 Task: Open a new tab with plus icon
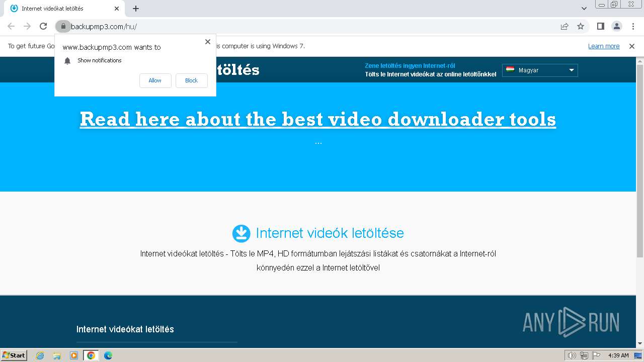pyautogui.click(x=136, y=9)
